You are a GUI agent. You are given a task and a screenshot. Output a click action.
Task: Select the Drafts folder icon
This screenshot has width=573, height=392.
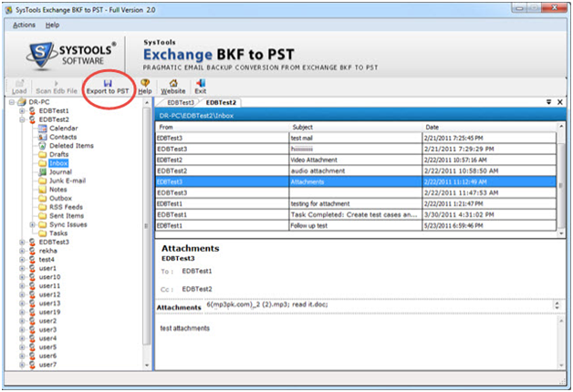pos(43,155)
